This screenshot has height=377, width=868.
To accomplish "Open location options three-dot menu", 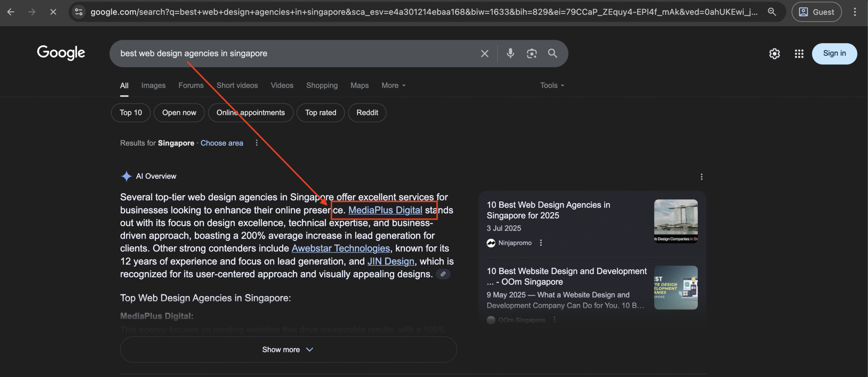I will (257, 143).
